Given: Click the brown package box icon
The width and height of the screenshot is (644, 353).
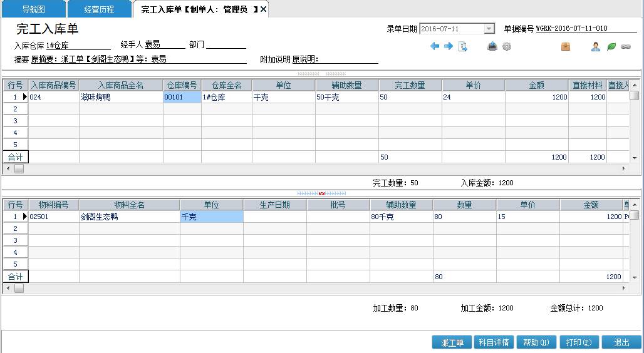Looking at the screenshot, I should tap(566, 46).
